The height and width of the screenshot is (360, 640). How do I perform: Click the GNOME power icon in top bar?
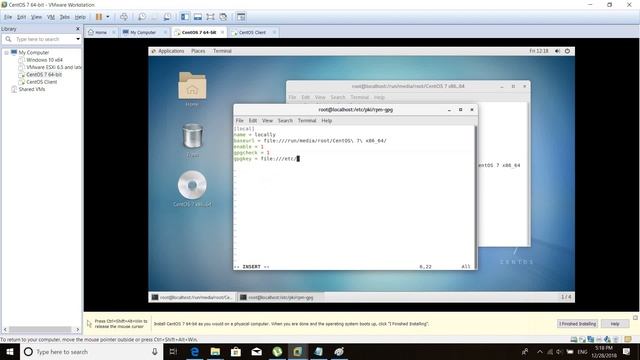[x=567, y=51]
